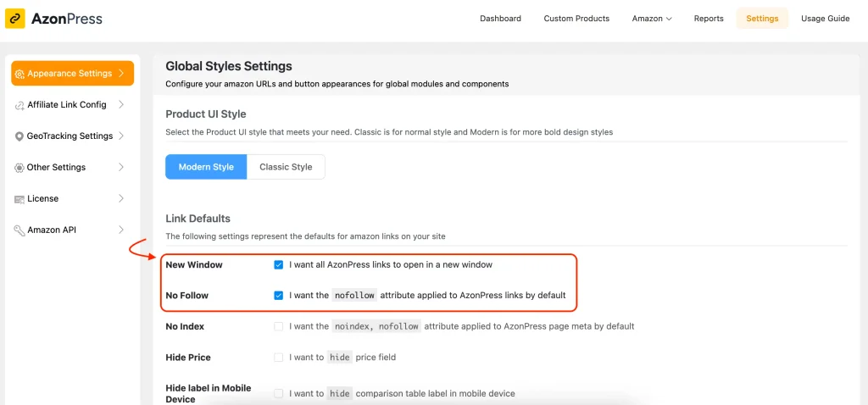Image resolution: width=868 pixels, height=405 pixels.
Task: Click the Appearance Settings gear icon
Action: tap(20, 74)
